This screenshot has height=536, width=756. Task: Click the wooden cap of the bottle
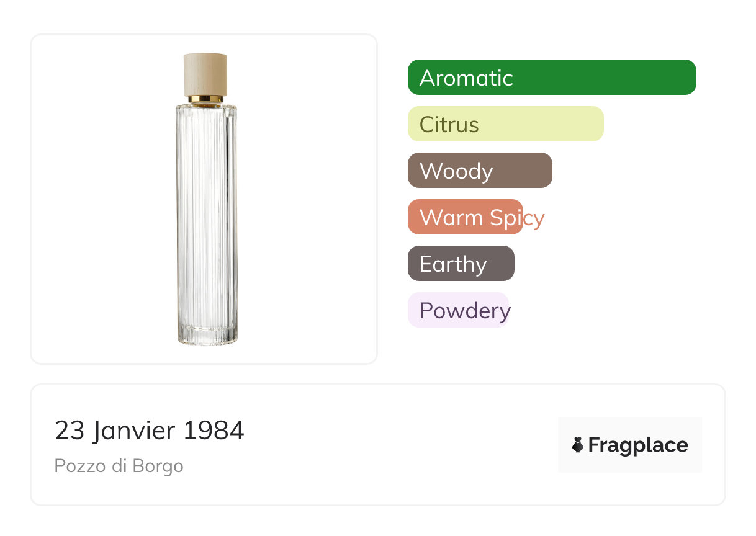tap(205, 74)
